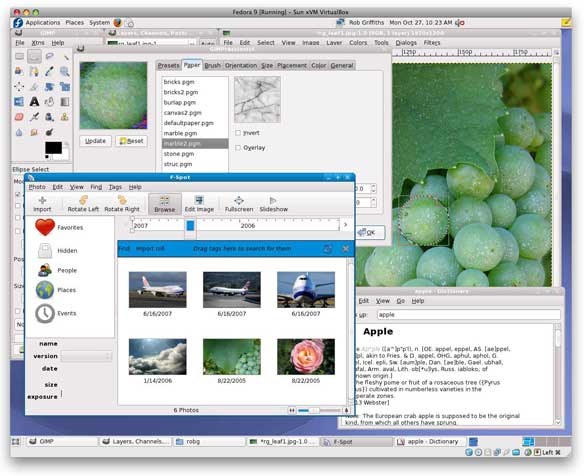Click the Dictionary look up field
This screenshot has height=476, width=584.
tap(469, 314)
